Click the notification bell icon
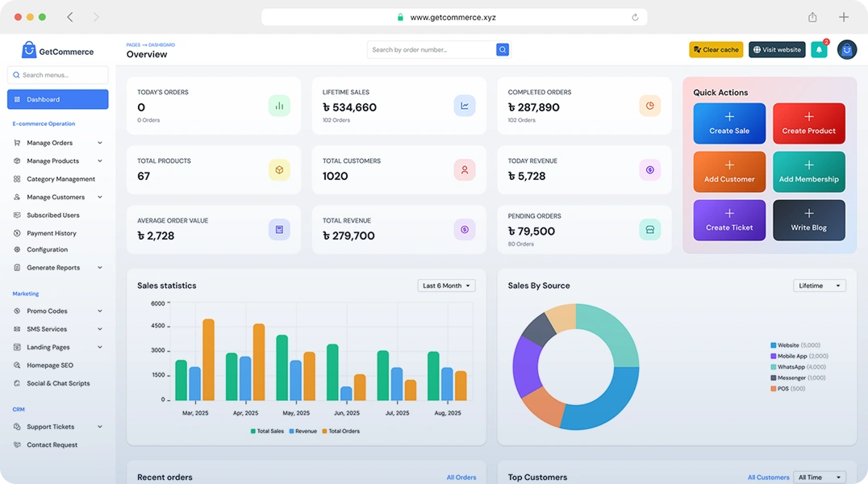The width and height of the screenshot is (868, 484). 819,50
